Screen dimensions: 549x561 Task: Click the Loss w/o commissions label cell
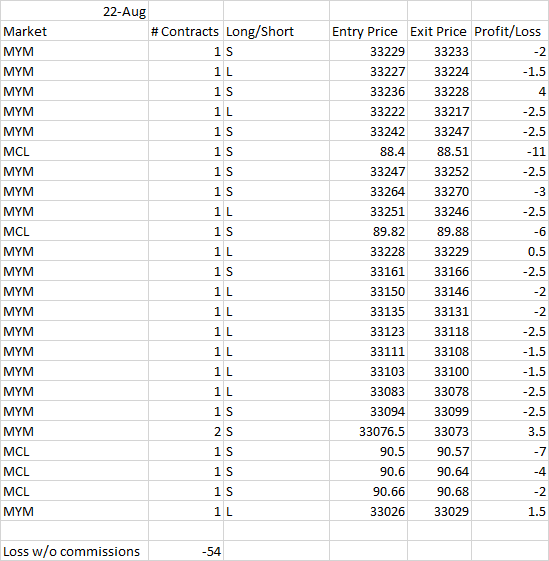[74, 551]
